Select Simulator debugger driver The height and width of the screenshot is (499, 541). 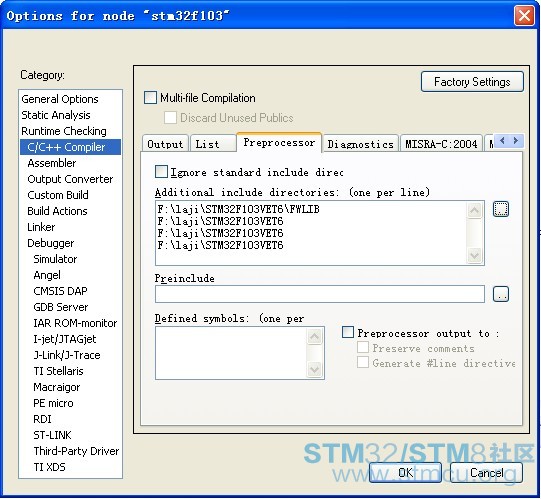(x=70, y=259)
